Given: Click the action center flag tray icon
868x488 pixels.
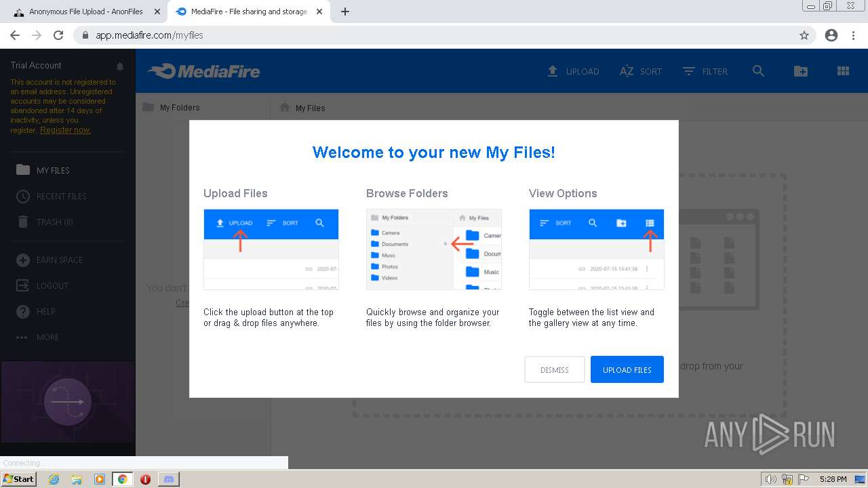Looking at the screenshot, I should click(804, 479).
